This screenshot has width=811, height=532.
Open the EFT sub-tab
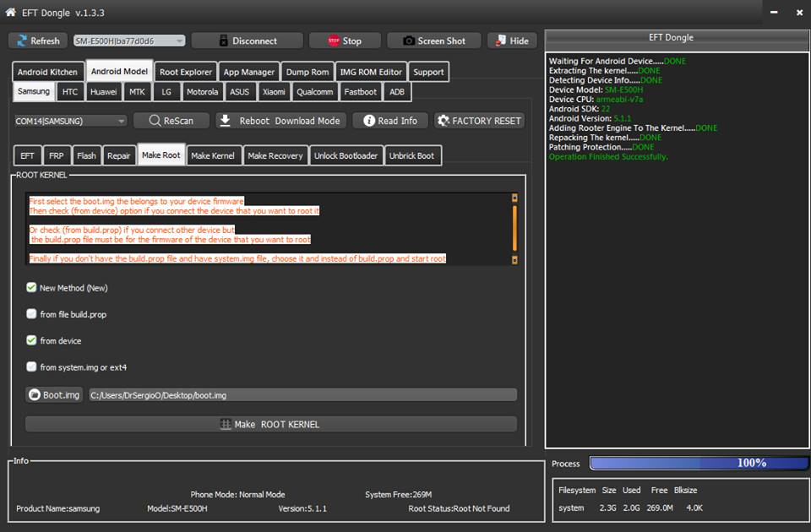pyautogui.click(x=27, y=155)
